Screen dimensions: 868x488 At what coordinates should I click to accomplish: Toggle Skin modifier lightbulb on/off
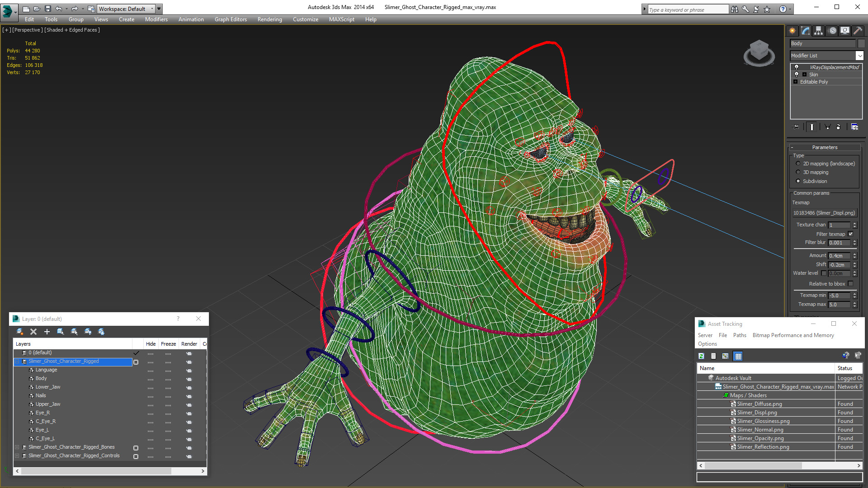(797, 75)
